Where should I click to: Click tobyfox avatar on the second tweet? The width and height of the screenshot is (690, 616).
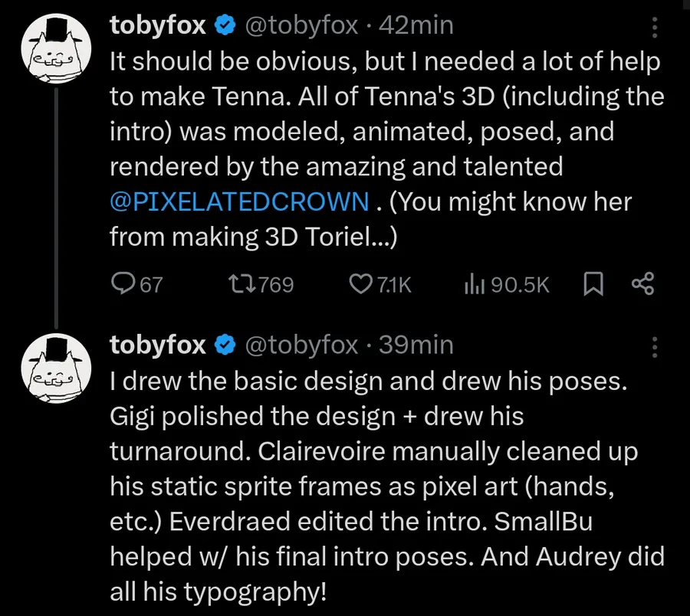coord(56,368)
